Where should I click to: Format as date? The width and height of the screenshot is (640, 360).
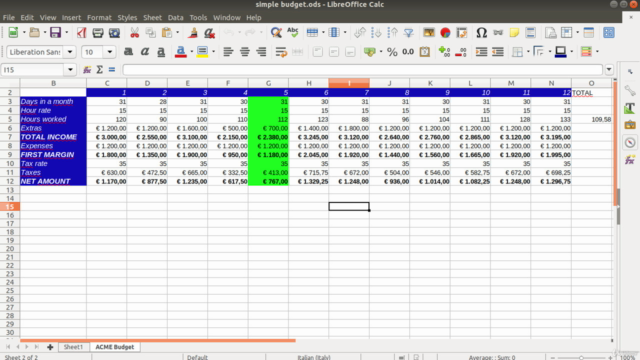tap(425, 52)
